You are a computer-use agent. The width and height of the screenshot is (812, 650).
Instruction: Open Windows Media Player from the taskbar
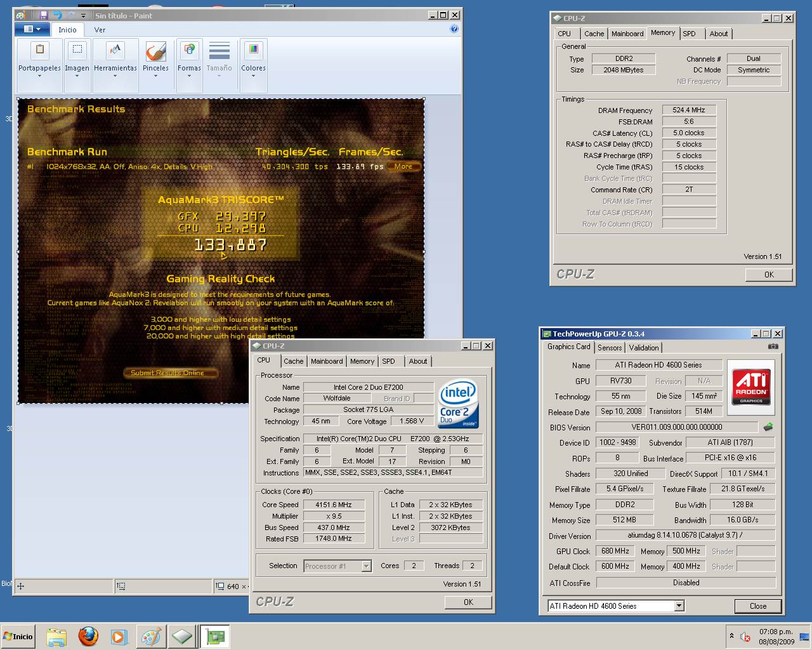coord(119,637)
